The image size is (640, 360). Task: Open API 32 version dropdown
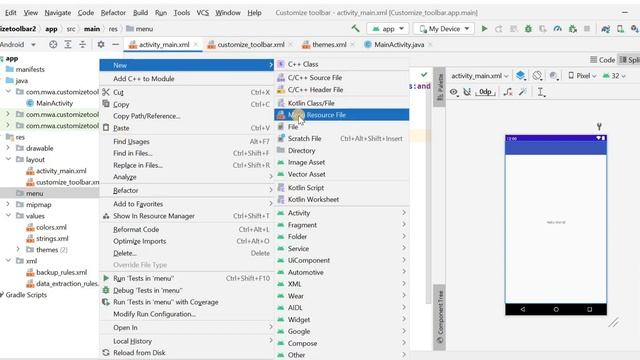click(614, 76)
